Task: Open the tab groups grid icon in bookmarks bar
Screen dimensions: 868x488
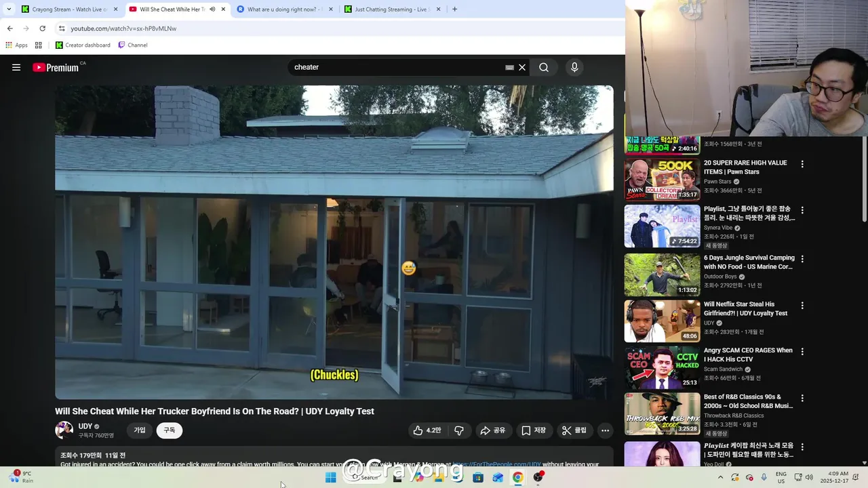Action: (39, 45)
